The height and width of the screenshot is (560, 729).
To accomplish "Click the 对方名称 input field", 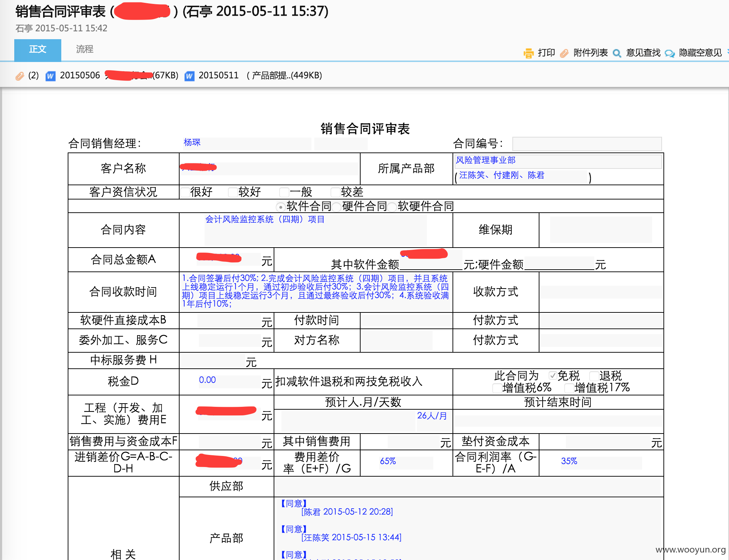I will [x=397, y=340].
